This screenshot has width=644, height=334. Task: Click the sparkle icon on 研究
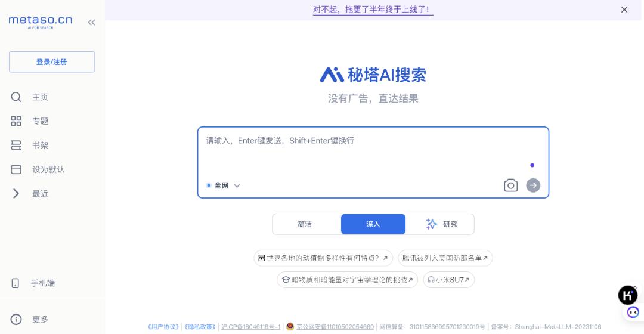(x=431, y=224)
